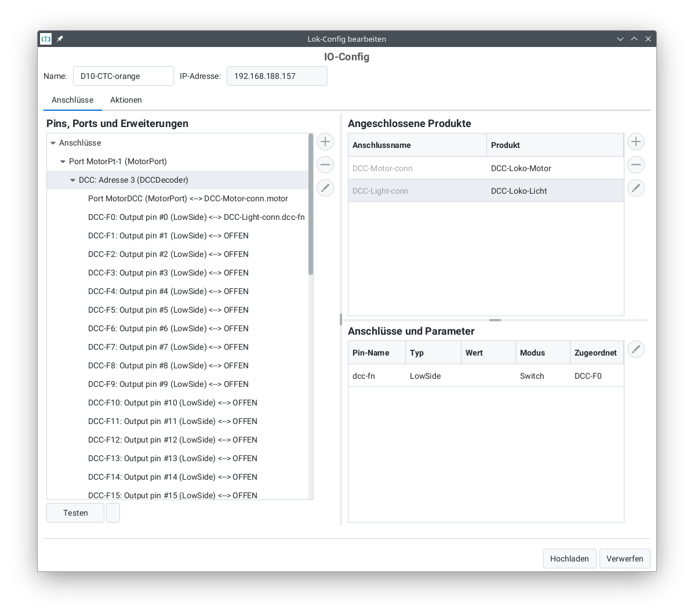Edit the selected tree entry with the pencil icon
The width and height of the screenshot is (694, 616).
325,187
